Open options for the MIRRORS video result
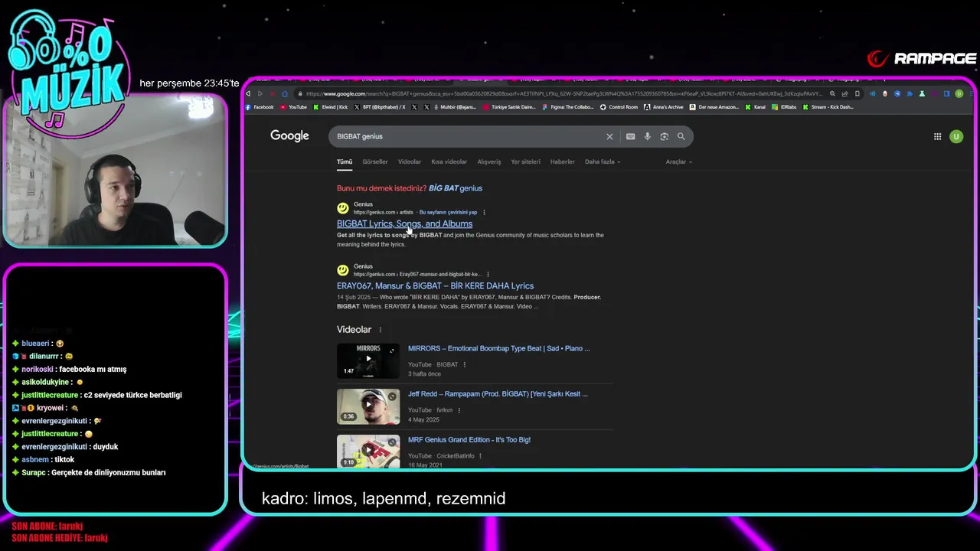This screenshot has height=551, width=980. 464,364
